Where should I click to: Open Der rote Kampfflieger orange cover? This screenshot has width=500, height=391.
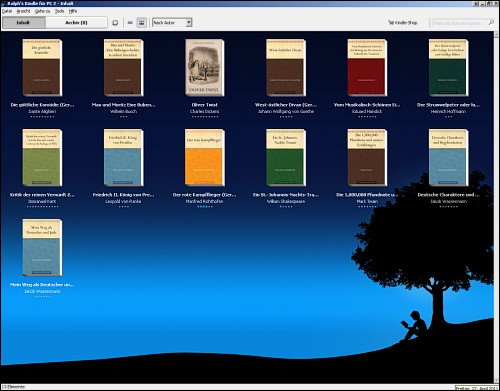(205, 158)
